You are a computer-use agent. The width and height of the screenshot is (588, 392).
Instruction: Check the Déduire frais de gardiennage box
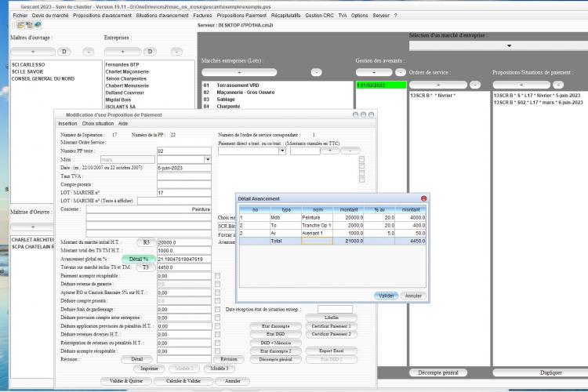click(x=217, y=310)
